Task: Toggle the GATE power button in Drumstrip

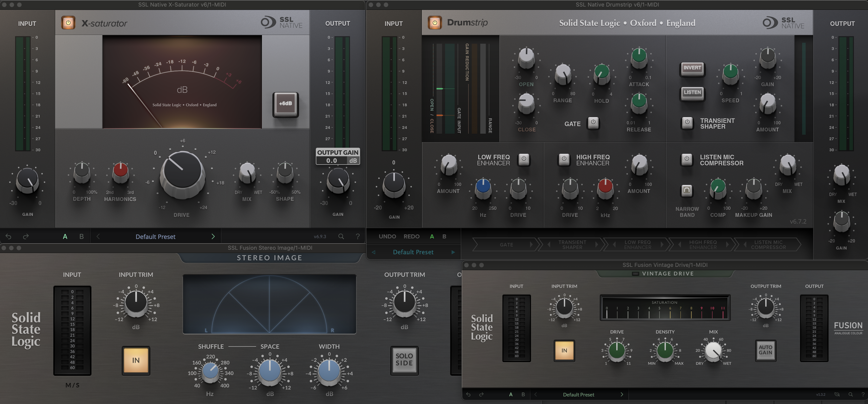Action: tap(593, 123)
